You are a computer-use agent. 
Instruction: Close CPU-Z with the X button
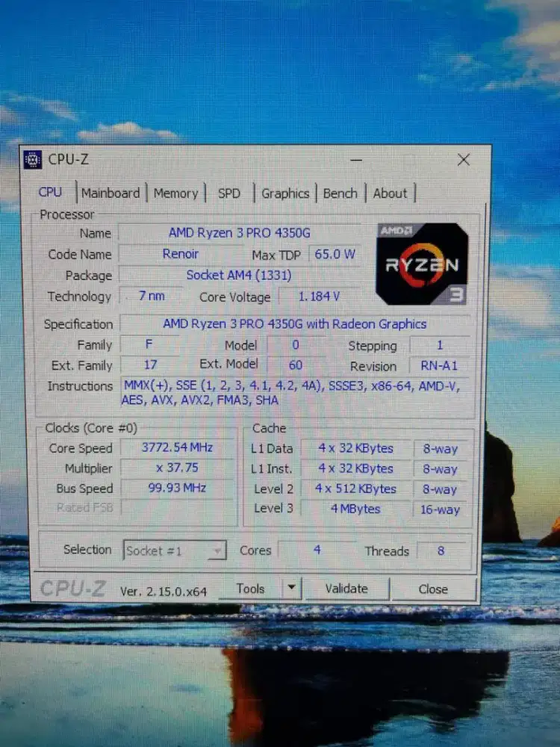point(464,160)
